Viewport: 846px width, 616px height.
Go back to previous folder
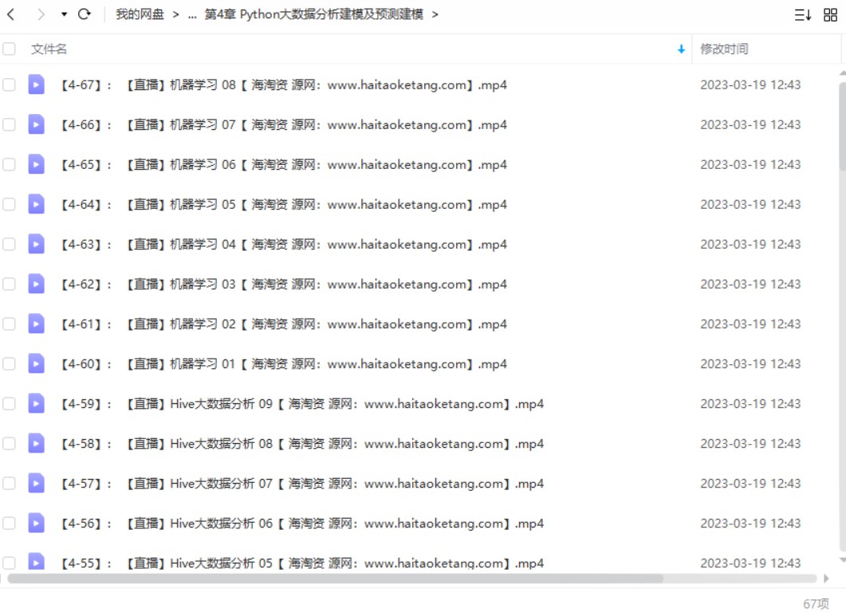coord(11,14)
